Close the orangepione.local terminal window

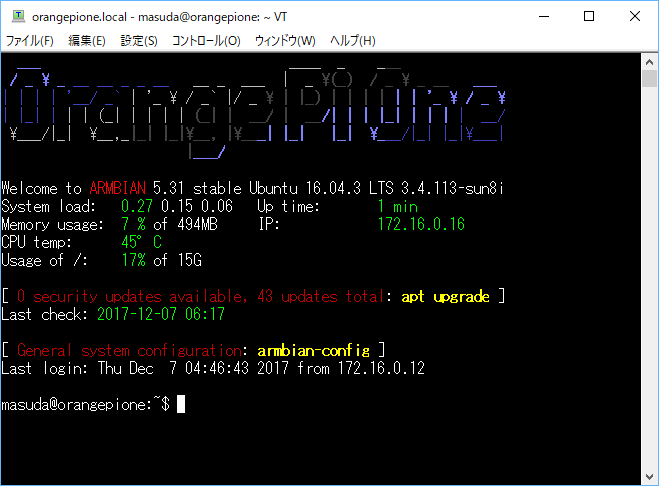(x=635, y=16)
